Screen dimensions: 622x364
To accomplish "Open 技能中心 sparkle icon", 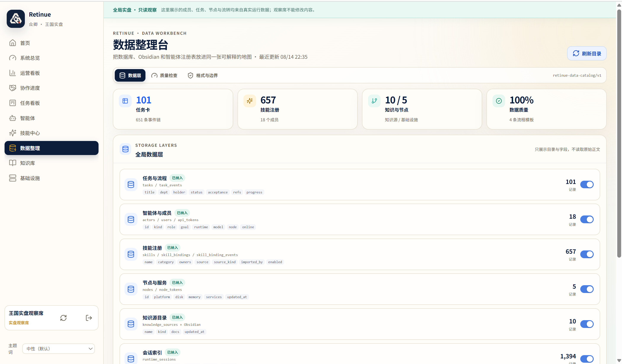I will click(13, 133).
